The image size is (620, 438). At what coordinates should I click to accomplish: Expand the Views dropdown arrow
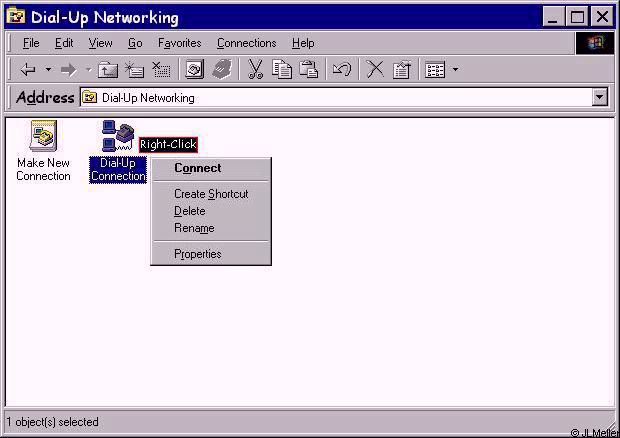pyautogui.click(x=456, y=70)
